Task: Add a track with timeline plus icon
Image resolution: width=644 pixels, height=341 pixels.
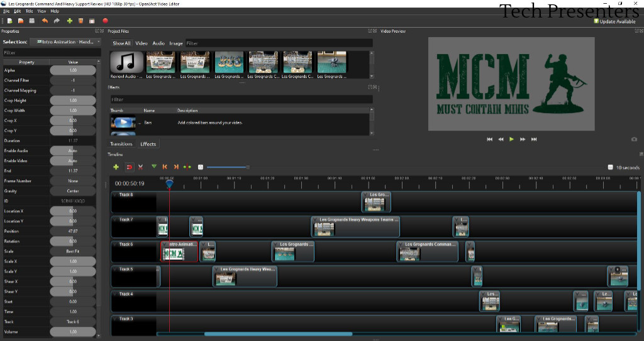Action: 116,167
